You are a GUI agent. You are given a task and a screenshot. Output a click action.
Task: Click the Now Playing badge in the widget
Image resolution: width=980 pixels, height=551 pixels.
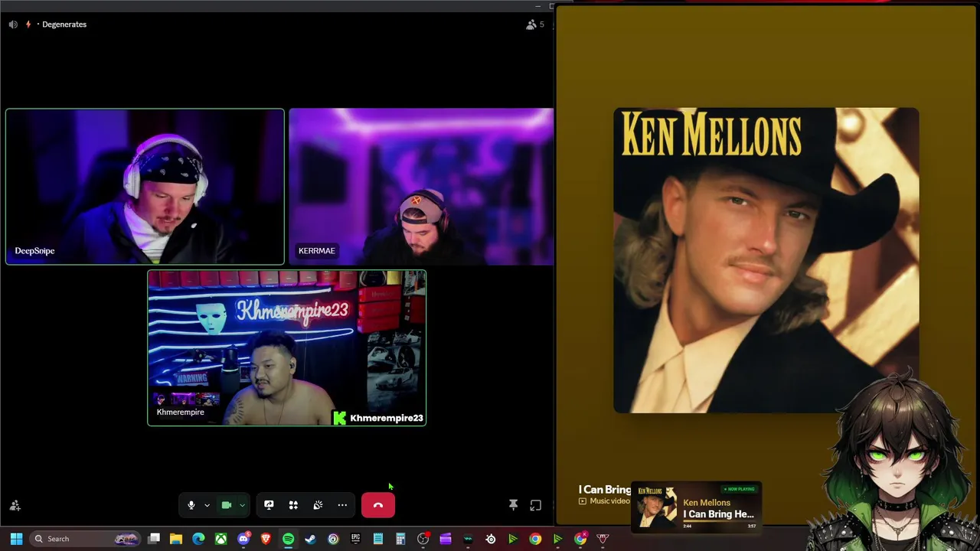pyautogui.click(x=740, y=489)
